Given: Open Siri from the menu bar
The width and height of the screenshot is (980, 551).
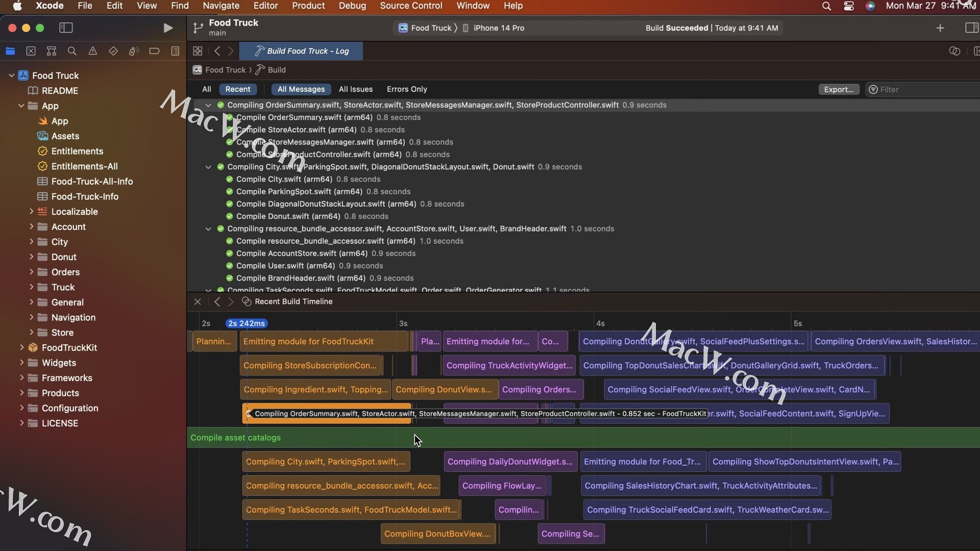Looking at the screenshot, I should click(870, 6).
